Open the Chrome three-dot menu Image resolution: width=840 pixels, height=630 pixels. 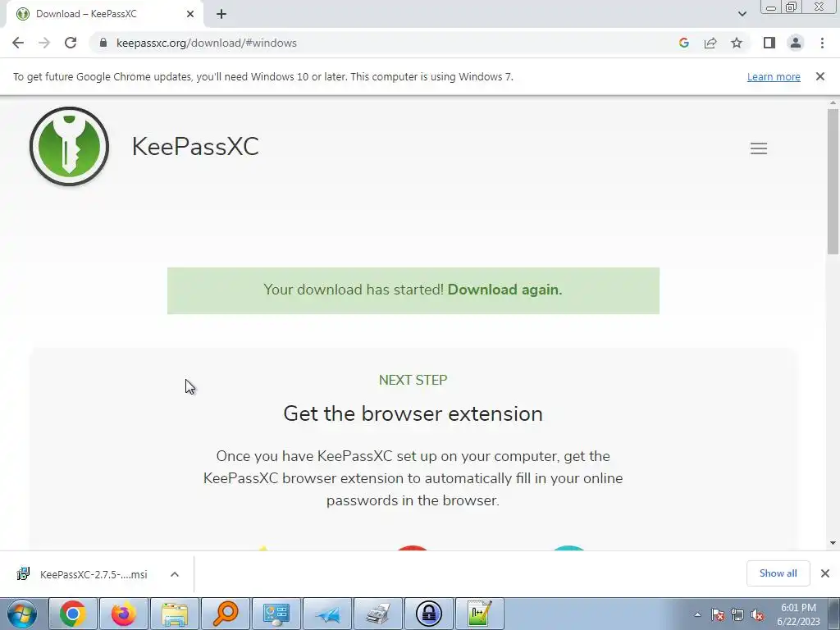822,43
